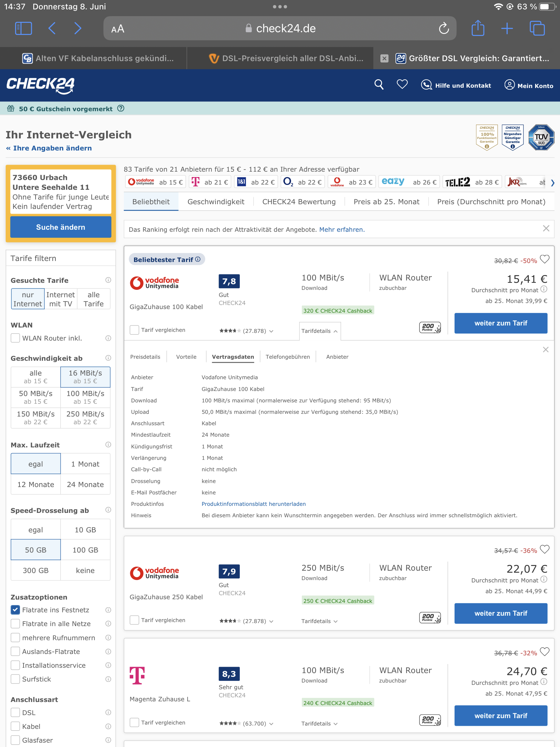The image size is (560, 747).
Task: Filter by Telekom ab 21 €
Action: 210,182
